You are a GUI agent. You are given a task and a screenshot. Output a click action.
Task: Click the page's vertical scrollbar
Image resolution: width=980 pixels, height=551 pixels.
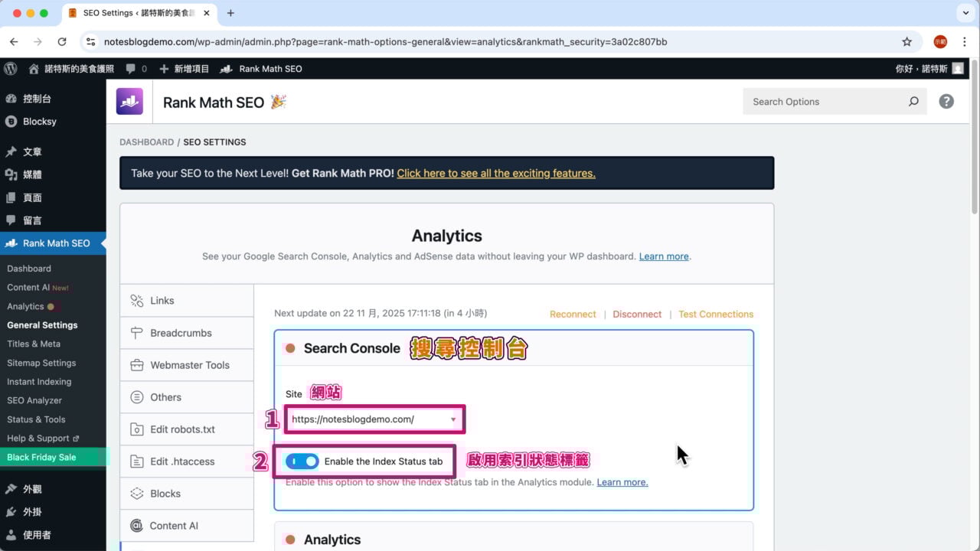tap(975, 138)
